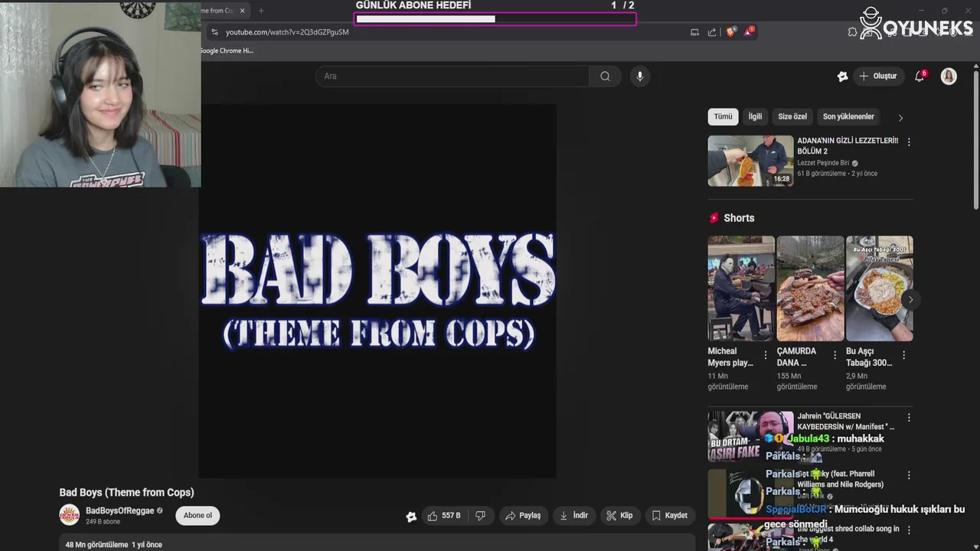Screen dimensions: 980x551
Task: Click Lezzet Peşinde Biri channel name
Action: point(823,163)
